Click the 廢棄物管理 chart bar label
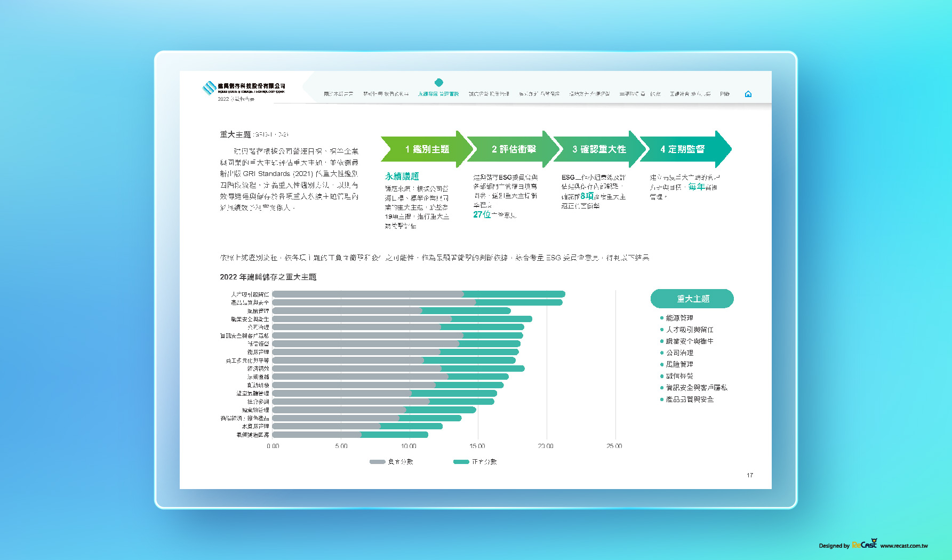The image size is (952, 560). click(255, 410)
